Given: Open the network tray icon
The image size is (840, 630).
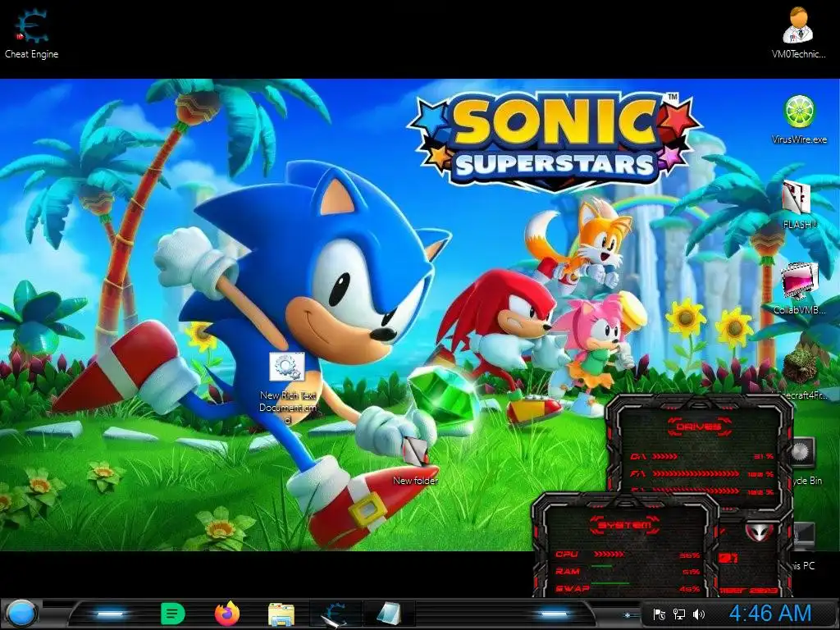Looking at the screenshot, I should 679,614.
